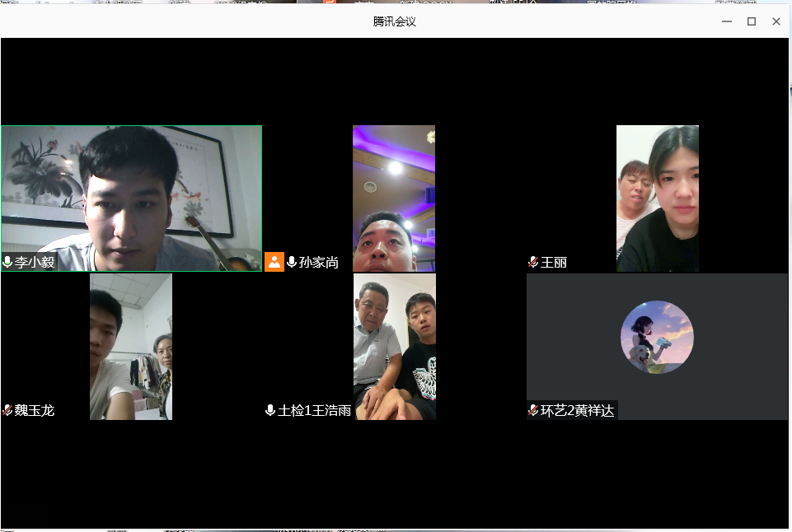Click the 环艺2黄祥达 name label
Image resolution: width=792 pixels, height=532 pixels.
(x=577, y=410)
